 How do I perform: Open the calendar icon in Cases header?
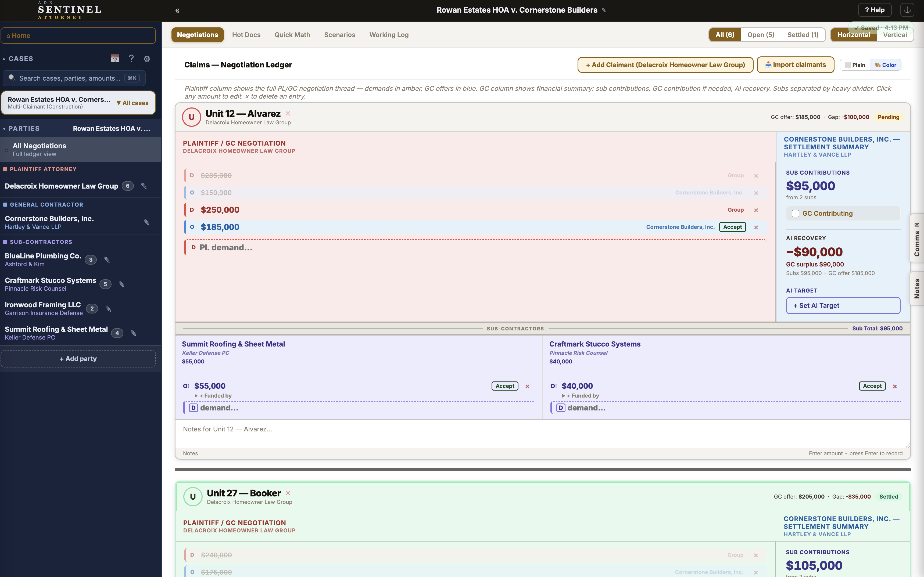click(115, 58)
